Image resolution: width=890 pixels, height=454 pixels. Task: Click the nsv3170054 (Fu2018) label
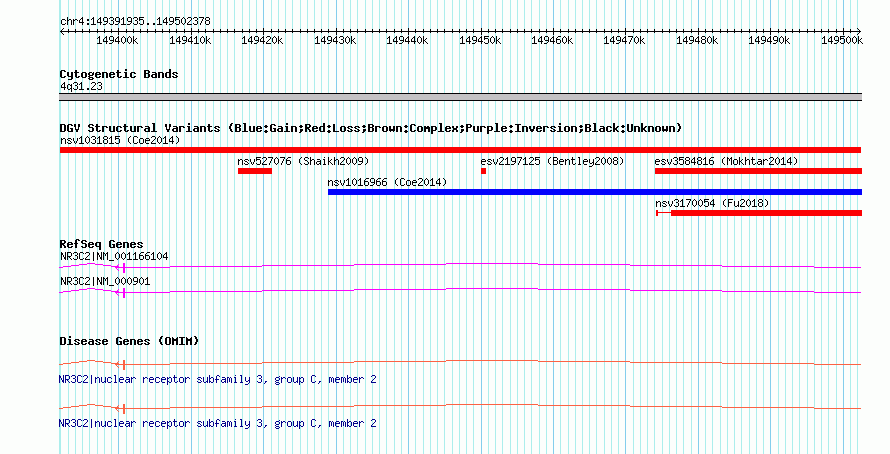click(712, 203)
